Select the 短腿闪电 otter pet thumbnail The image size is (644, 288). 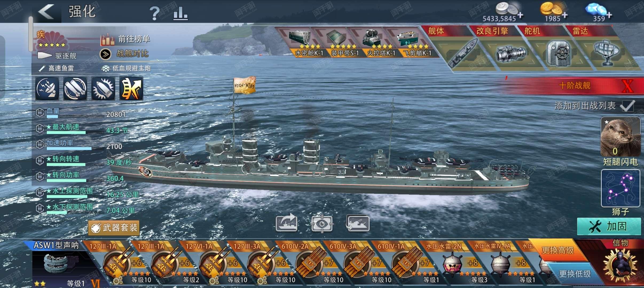pos(620,137)
